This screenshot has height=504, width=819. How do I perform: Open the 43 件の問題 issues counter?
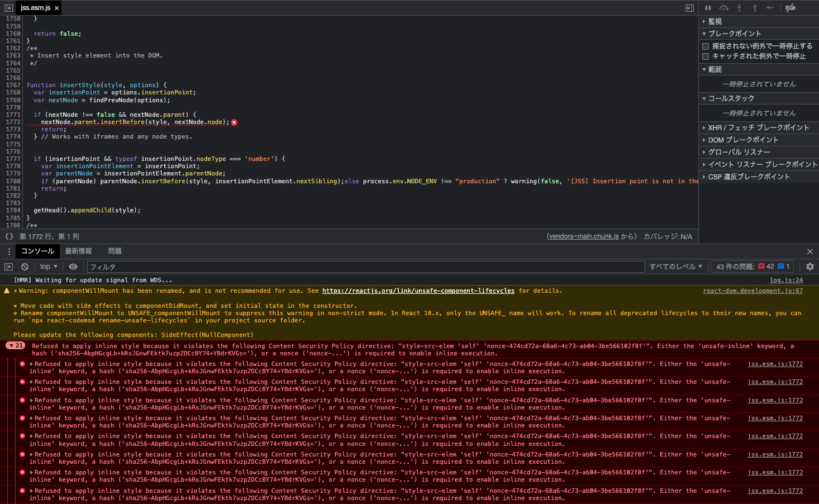click(753, 267)
